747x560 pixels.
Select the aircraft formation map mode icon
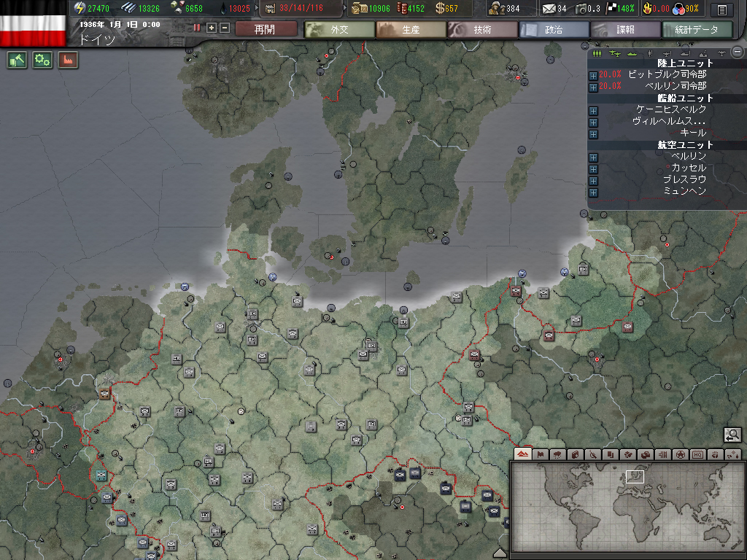pos(628,454)
